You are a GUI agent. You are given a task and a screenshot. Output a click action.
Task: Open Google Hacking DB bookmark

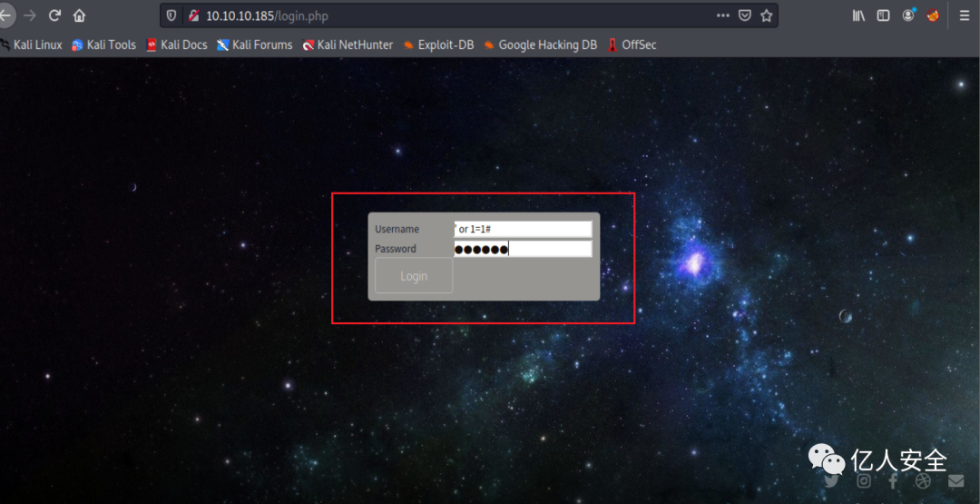point(540,45)
